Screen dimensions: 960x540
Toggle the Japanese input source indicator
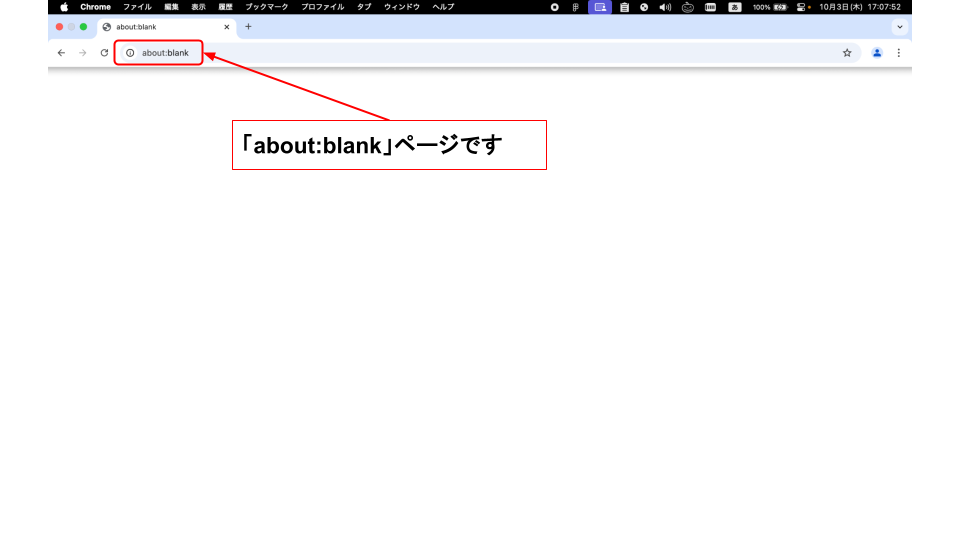click(734, 7)
